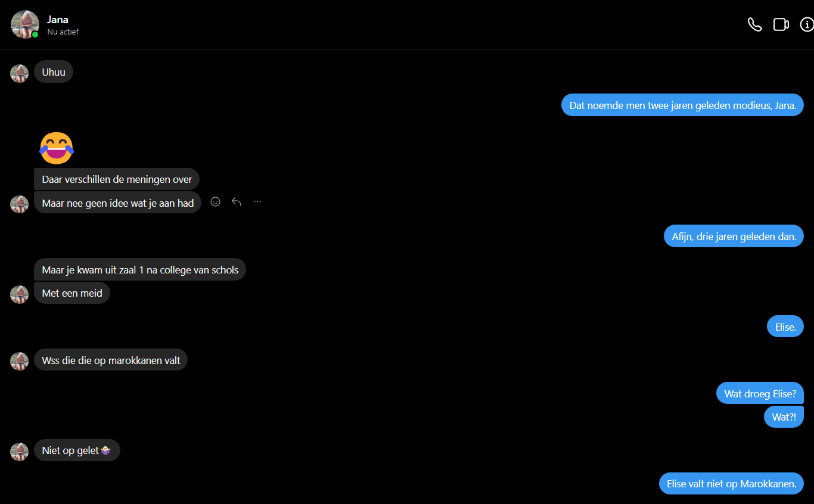Click Jana's avatar beside 'Met een meid'
The width and height of the screenshot is (814, 504).
[x=20, y=294]
